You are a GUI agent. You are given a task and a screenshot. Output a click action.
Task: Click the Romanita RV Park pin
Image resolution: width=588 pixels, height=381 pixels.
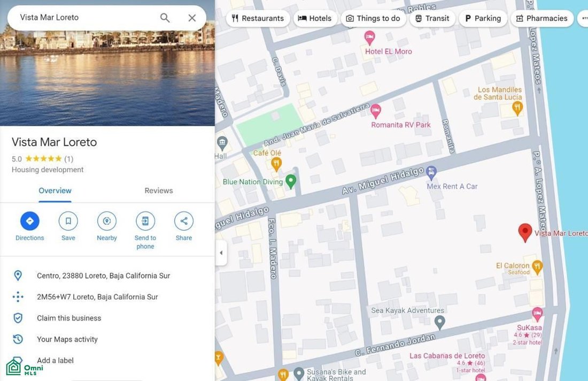click(x=375, y=111)
